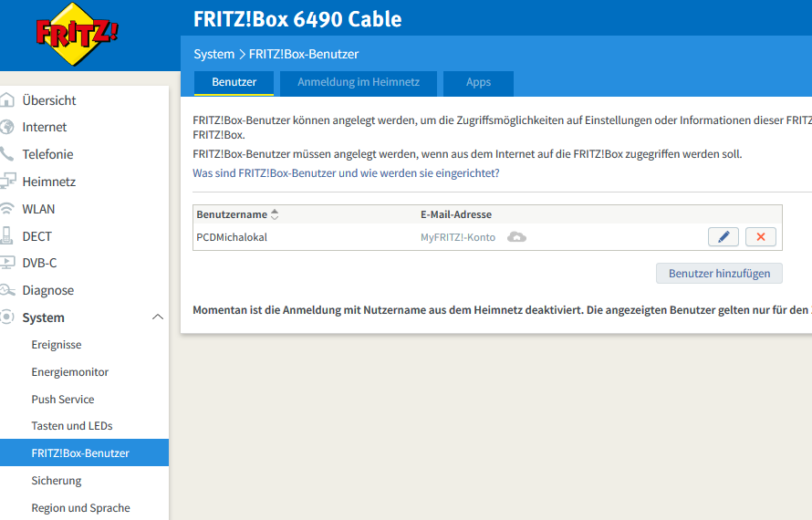
Task: Click the DVB-C monitor icon
Action: tap(7, 263)
